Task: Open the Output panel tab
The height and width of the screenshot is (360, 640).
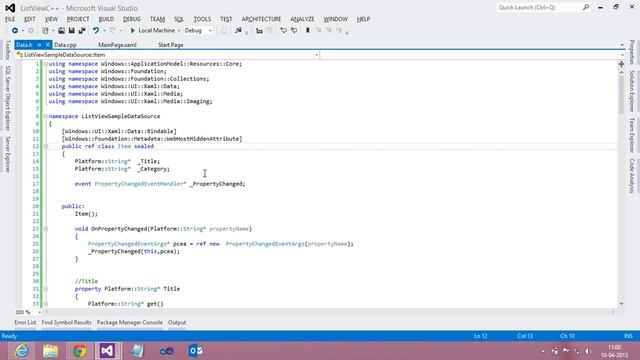Action: click(x=177, y=322)
